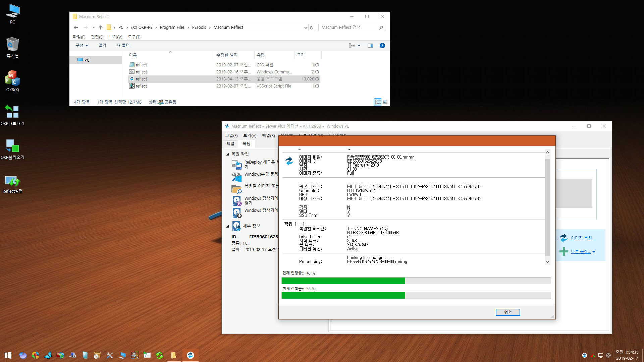
Task: Click the 현재 진행률 progress bar
Action: 416,295
